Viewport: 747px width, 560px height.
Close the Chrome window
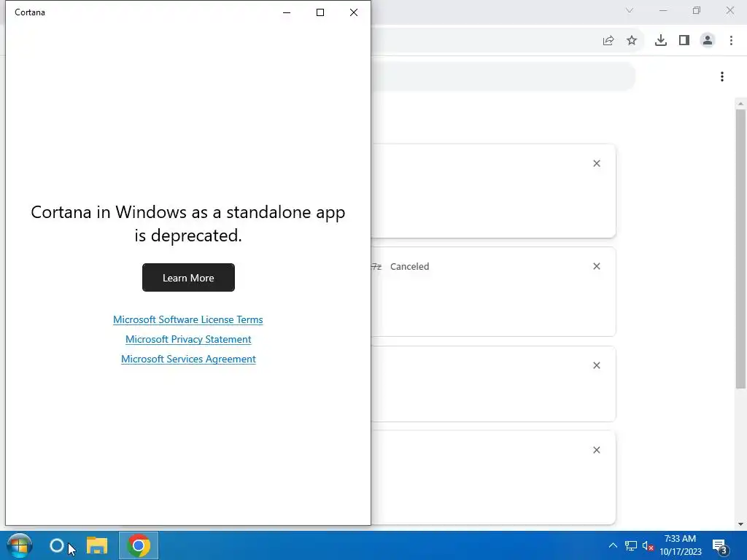pos(729,10)
